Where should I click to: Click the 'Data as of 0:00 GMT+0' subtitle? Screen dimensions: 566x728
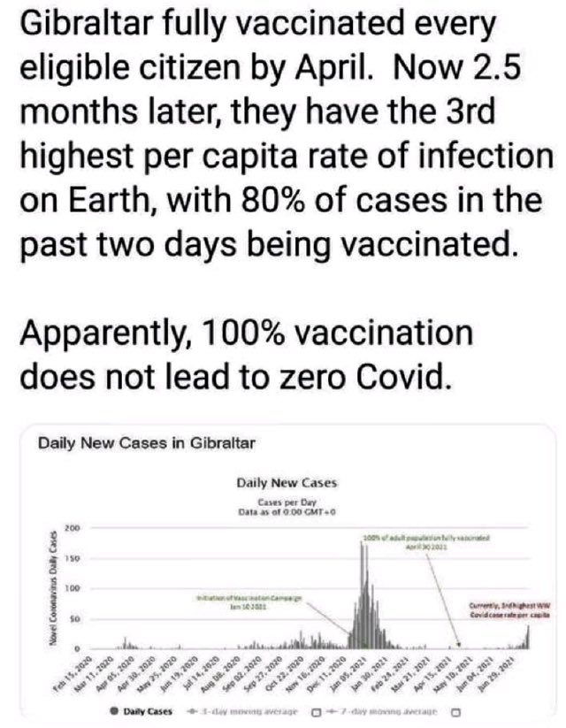click(x=286, y=510)
